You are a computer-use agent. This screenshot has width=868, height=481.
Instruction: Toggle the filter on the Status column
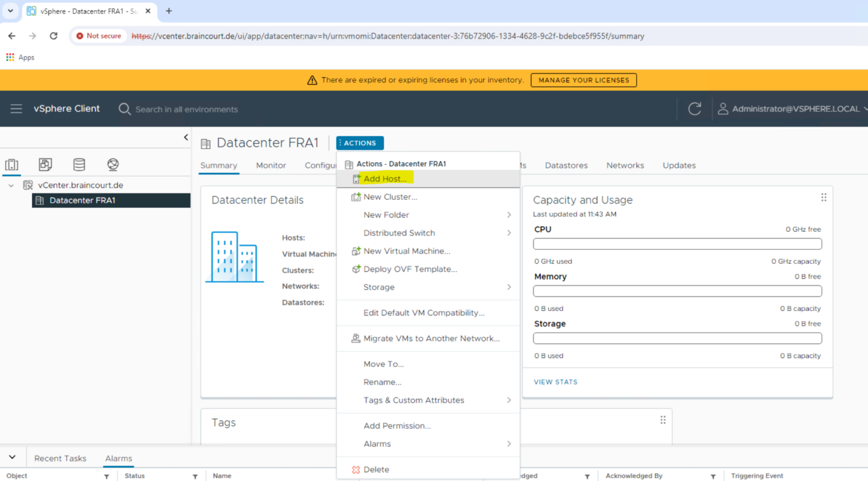point(196,476)
